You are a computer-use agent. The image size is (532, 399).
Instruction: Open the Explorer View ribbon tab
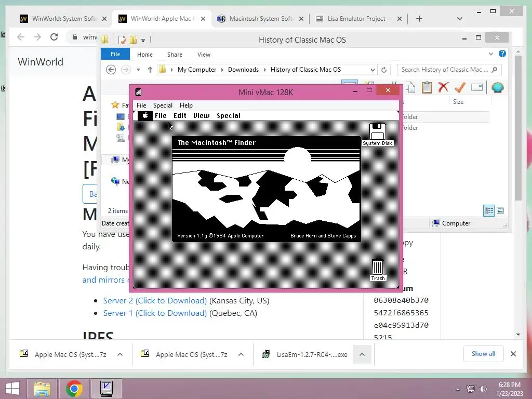point(204,54)
